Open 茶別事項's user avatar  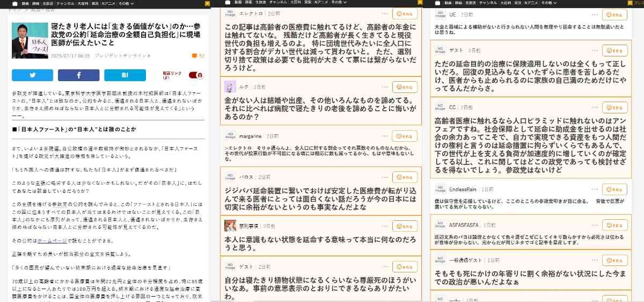pyautogui.click(x=230, y=226)
